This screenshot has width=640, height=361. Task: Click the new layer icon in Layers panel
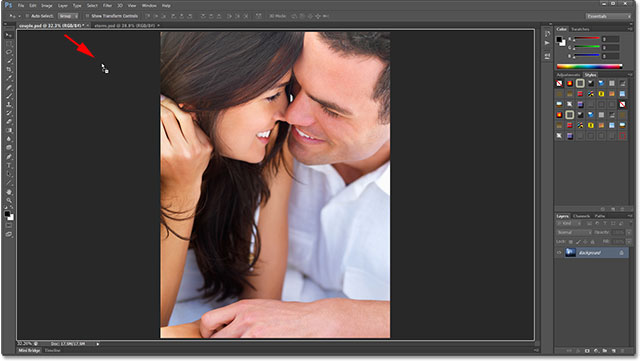click(x=613, y=351)
